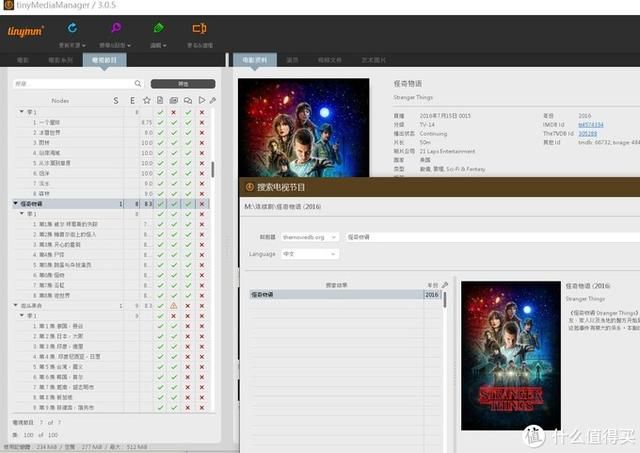This screenshot has height=453, width=640.
Task: Click the images column header icon
Action: tap(173, 100)
